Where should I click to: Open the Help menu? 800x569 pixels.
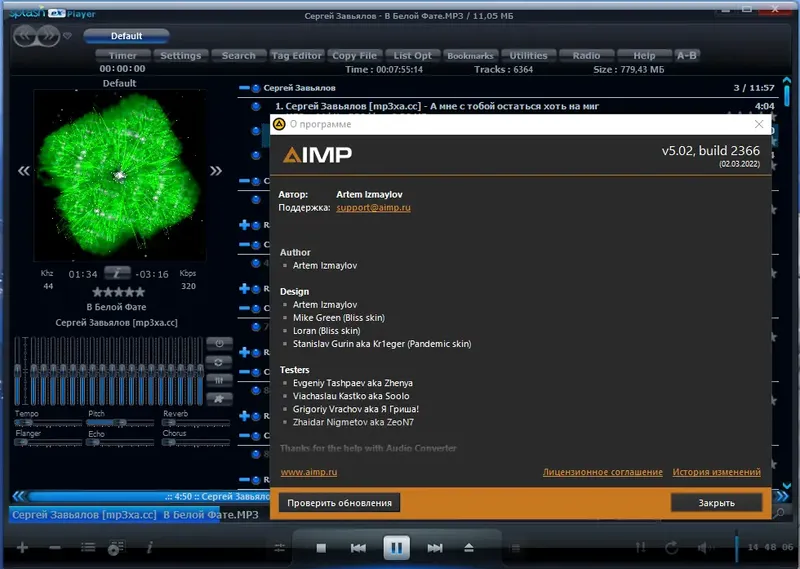[x=644, y=56]
